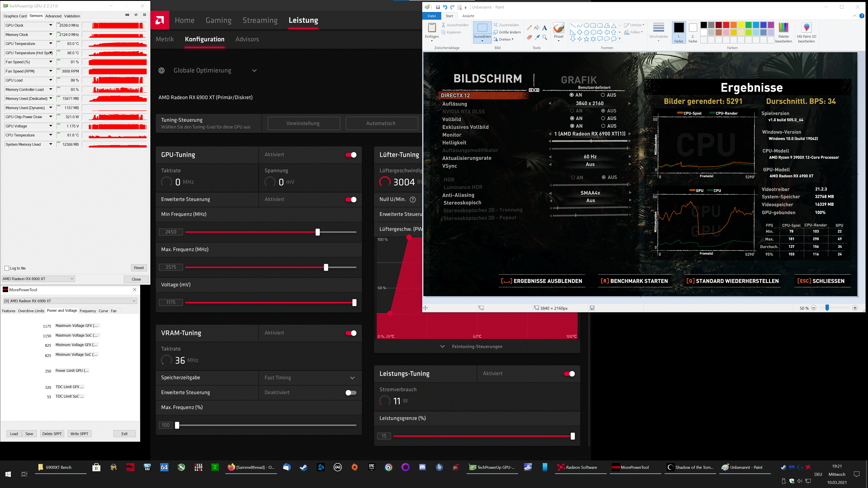Toggle VRAM-Tuning Aktiviert switch
The height and width of the screenshot is (488, 868).
click(351, 333)
